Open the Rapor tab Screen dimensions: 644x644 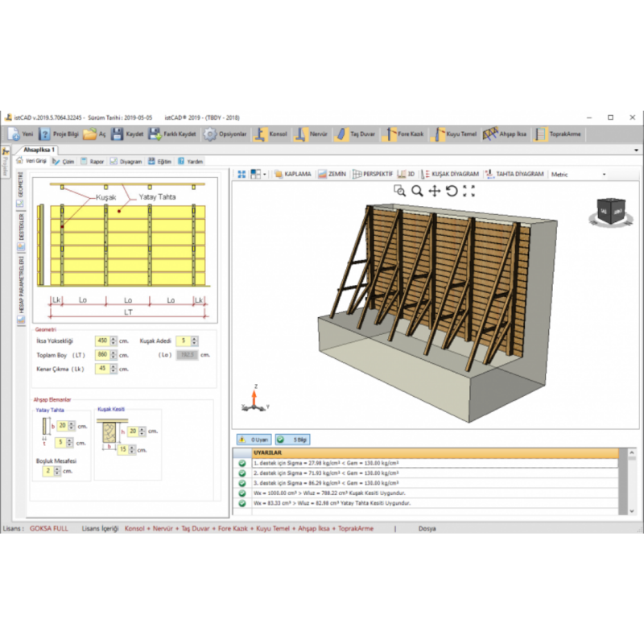coord(93,162)
